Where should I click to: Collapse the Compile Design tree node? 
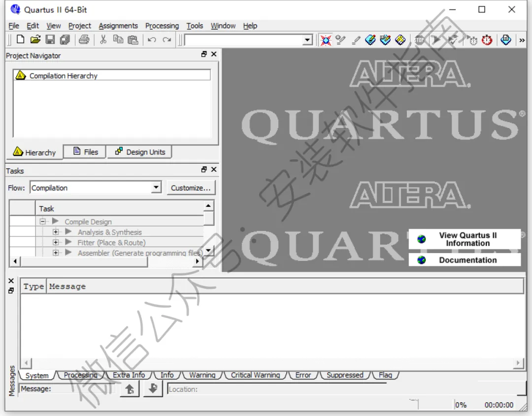tap(43, 222)
